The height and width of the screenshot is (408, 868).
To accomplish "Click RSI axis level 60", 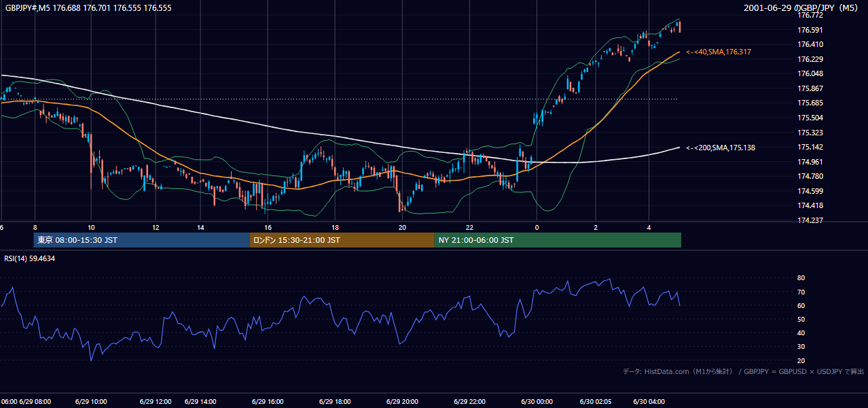I will click(801, 305).
